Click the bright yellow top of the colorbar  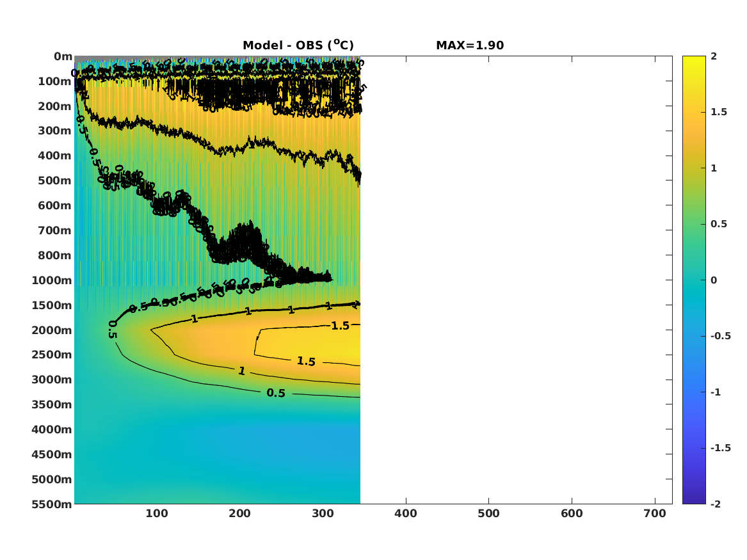pos(694,59)
